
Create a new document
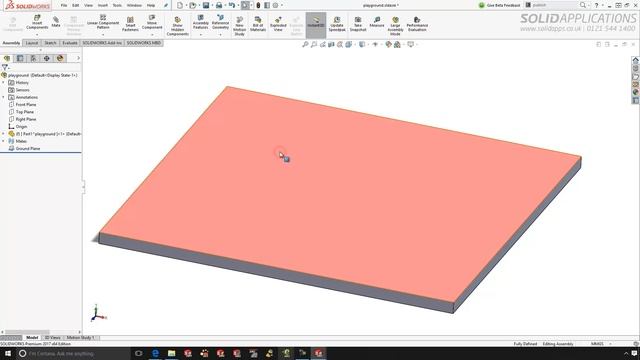[180, 5]
